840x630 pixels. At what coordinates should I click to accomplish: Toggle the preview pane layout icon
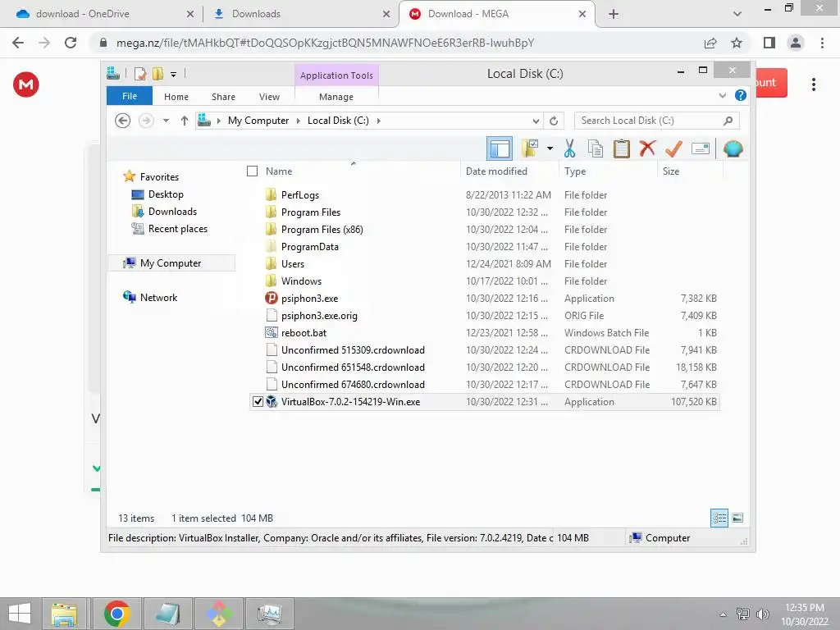(500, 148)
